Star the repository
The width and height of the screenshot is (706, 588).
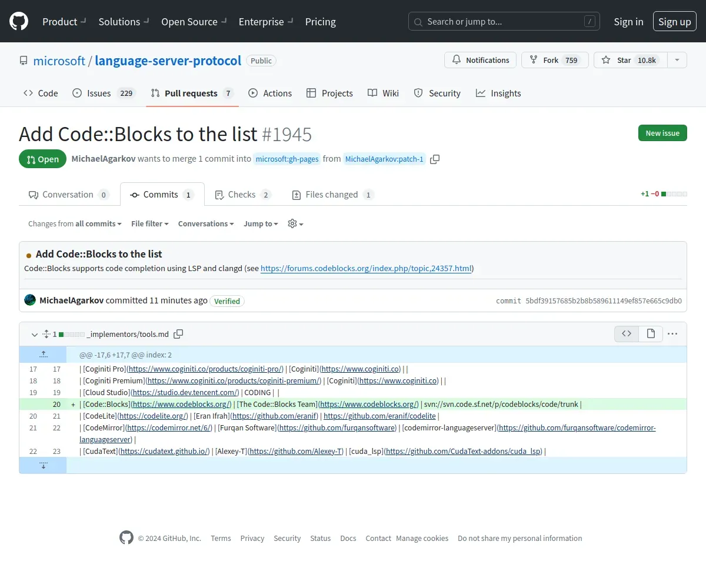click(631, 60)
